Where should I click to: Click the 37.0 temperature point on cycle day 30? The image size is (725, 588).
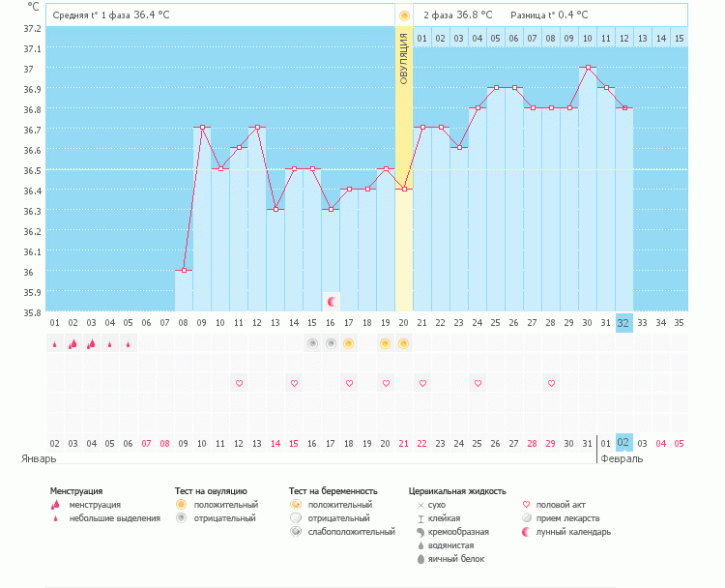pos(588,68)
